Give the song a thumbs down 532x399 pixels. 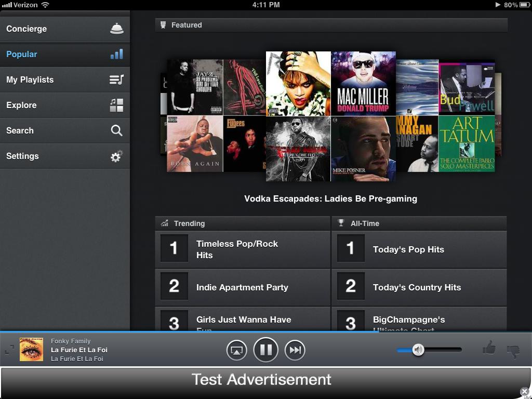click(x=513, y=352)
